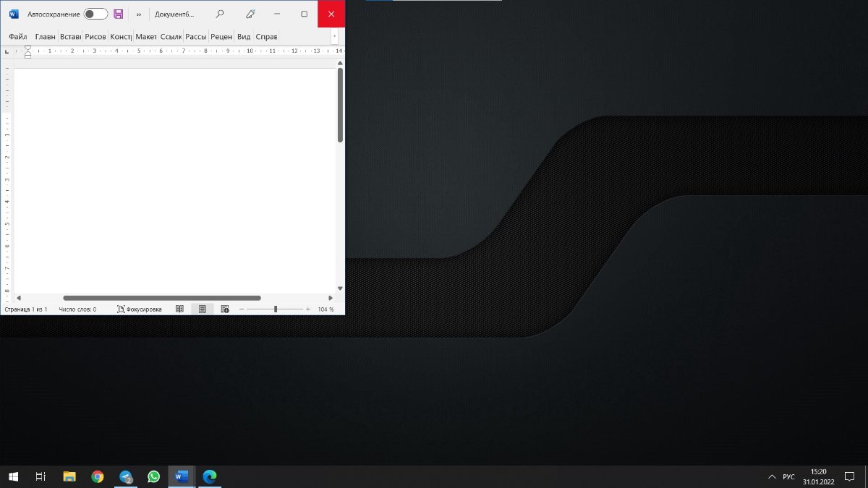
Task: Open the search magnifier in Word title bar
Action: [x=220, y=14]
